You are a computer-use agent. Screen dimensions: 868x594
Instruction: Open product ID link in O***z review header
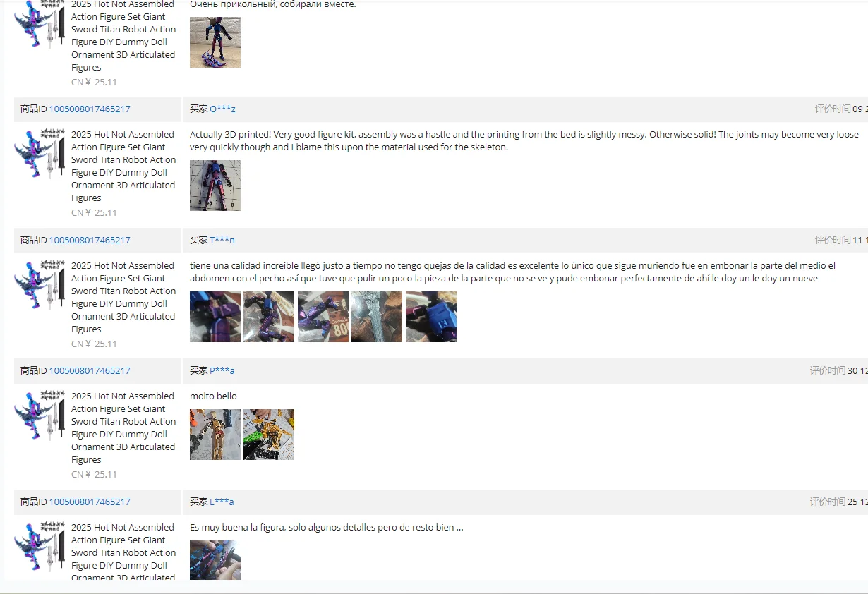(90, 109)
